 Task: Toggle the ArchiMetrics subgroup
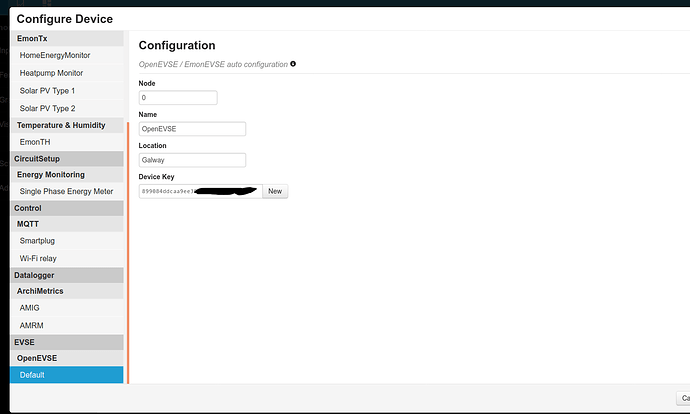click(x=67, y=291)
